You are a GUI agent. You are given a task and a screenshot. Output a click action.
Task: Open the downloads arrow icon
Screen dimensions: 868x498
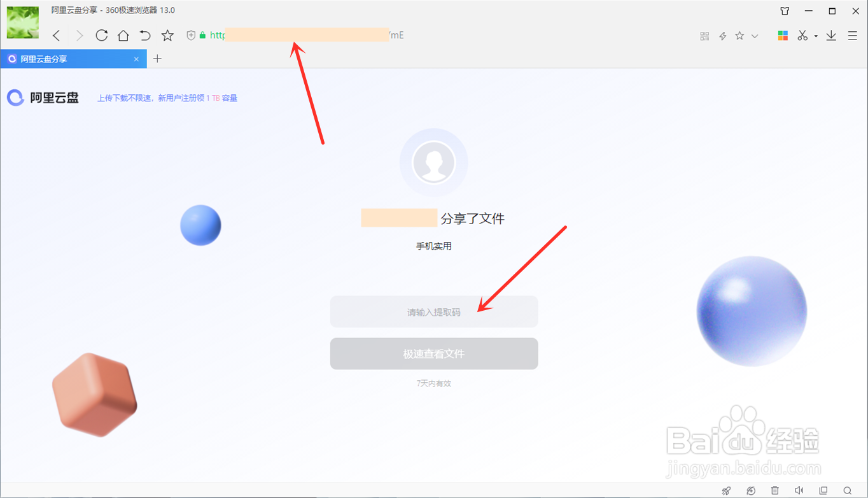pyautogui.click(x=831, y=36)
